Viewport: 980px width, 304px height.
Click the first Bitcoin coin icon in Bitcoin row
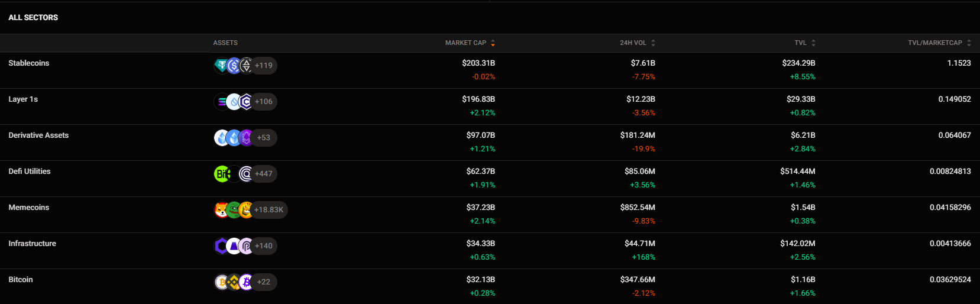click(x=222, y=282)
